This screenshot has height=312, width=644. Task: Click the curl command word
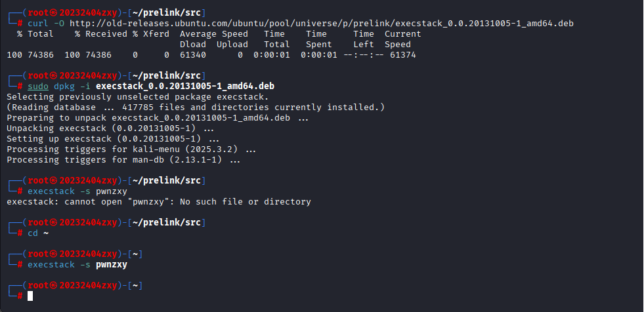[x=38, y=23]
